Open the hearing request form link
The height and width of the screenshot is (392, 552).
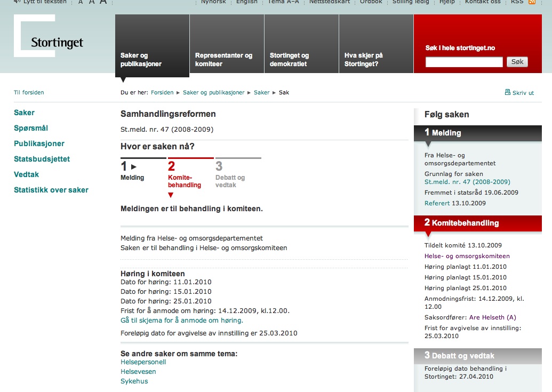[182, 320]
